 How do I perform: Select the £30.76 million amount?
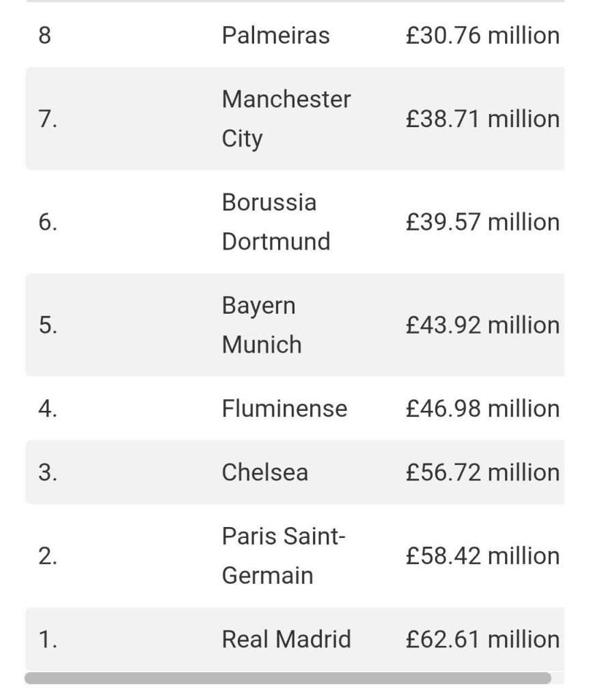pyautogui.click(x=483, y=36)
